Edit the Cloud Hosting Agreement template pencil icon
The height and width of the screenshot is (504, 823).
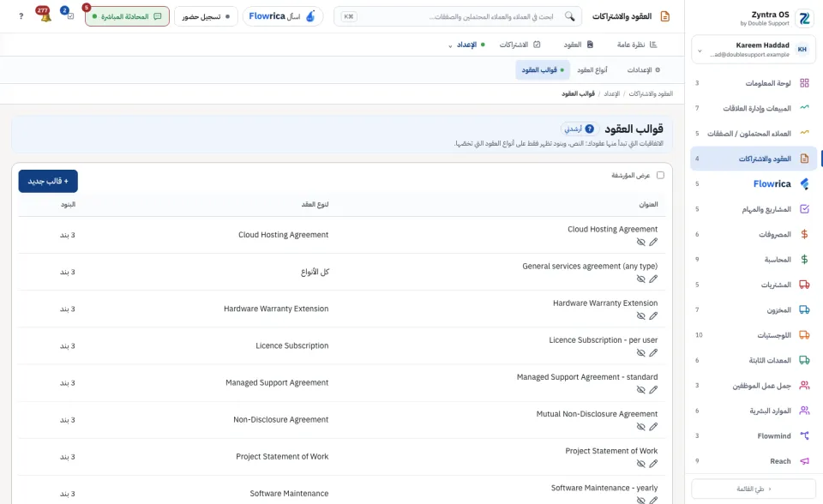pos(653,242)
